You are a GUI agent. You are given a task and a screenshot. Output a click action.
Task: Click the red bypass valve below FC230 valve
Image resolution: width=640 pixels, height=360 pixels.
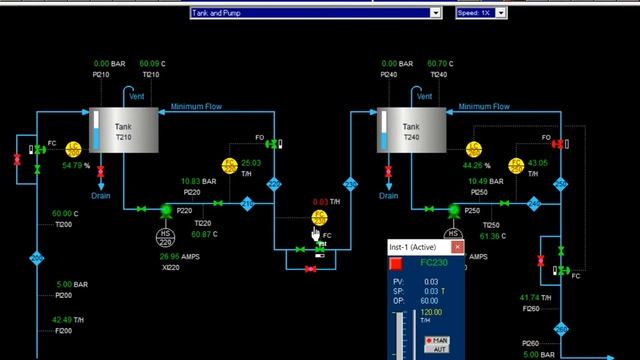[311, 269]
